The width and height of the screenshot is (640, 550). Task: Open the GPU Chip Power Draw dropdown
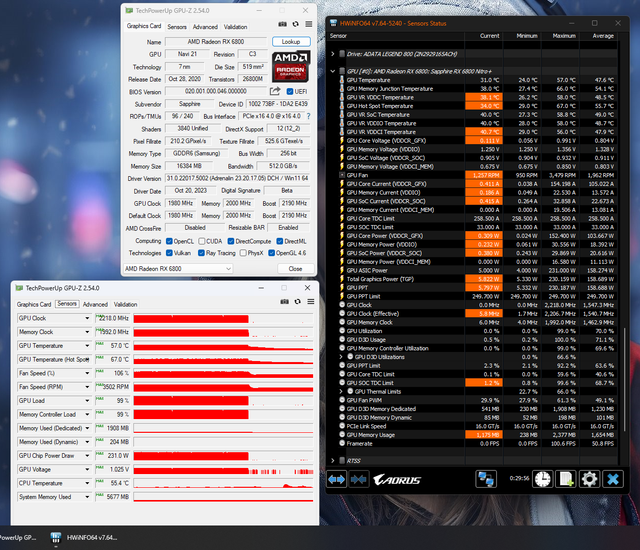pos(87,455)
